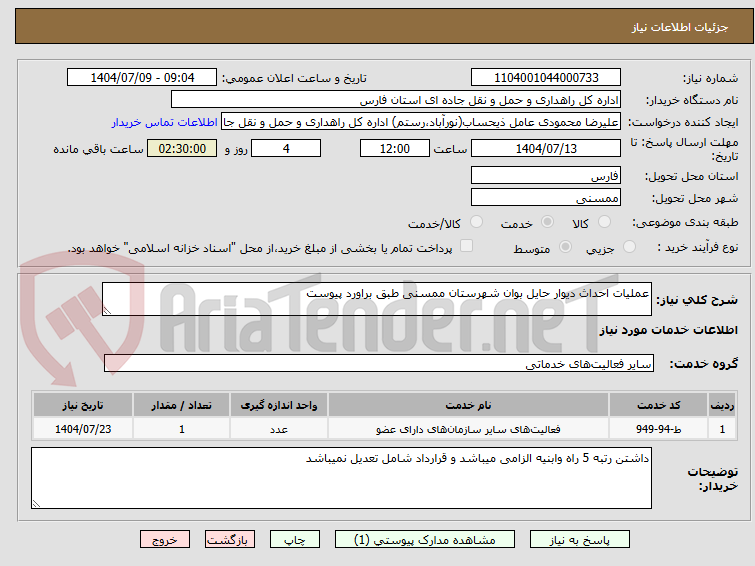Viewport: 755px width, 566px height.
Task: Click service code cell ط-94-949
Action: [x=658, y=429]
